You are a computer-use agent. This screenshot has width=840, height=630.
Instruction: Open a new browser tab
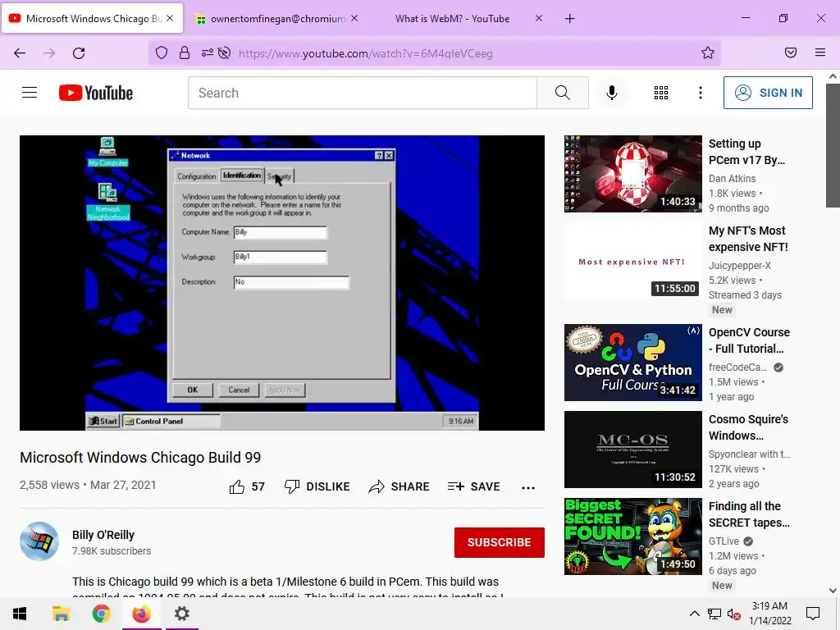[x=570, y=19]
